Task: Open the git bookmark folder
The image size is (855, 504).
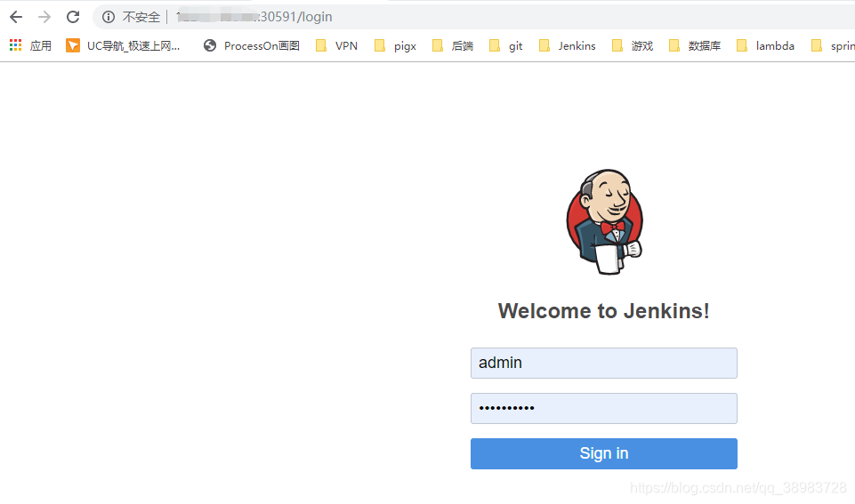Action: click(x=506, y=45)
